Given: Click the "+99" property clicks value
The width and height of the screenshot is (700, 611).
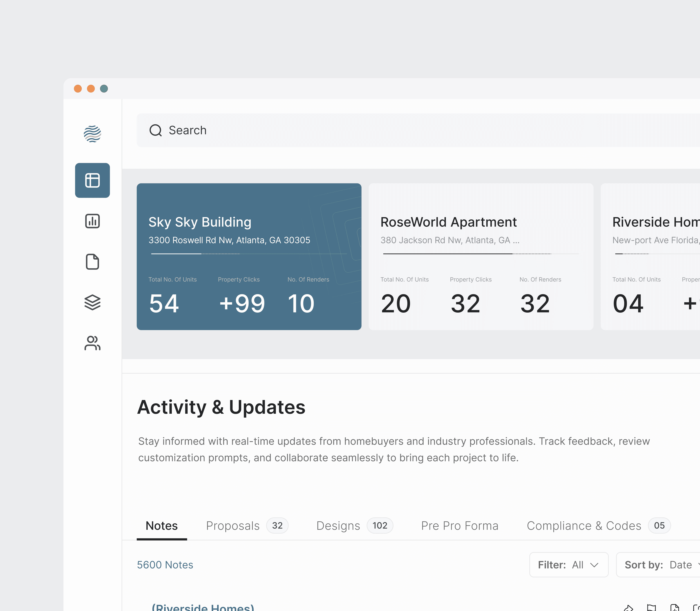Looking at the screenshot, I should 242,304.
